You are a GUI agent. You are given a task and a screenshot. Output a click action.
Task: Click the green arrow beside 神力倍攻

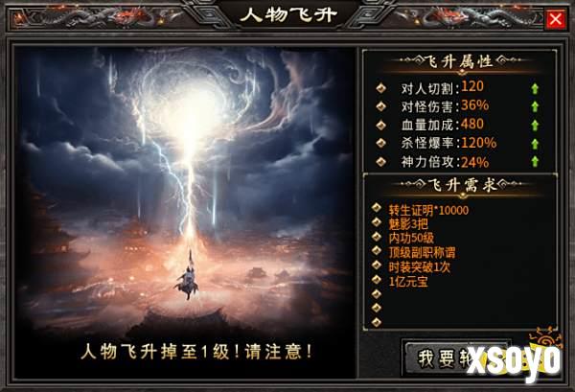535,161
